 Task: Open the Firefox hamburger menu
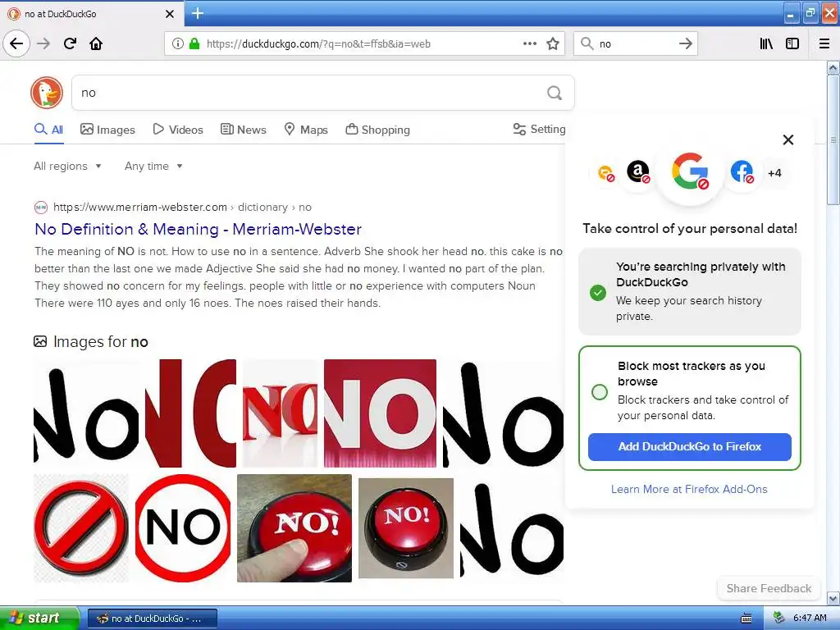[824, 43]
